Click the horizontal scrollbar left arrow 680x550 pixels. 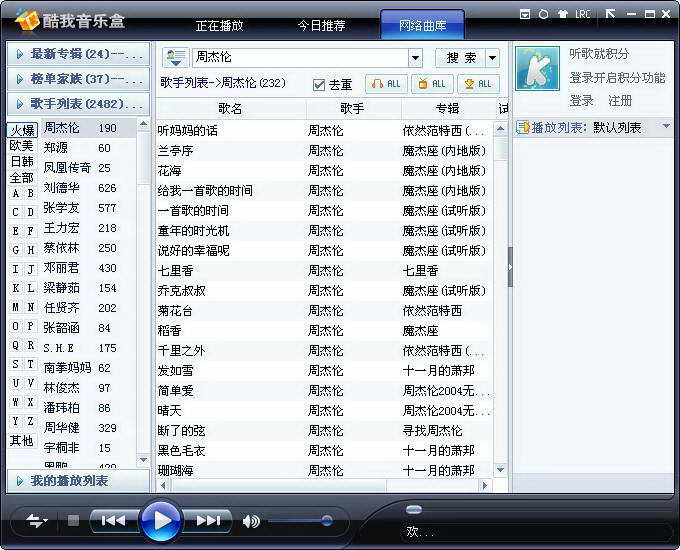click(x=163, y=485)
